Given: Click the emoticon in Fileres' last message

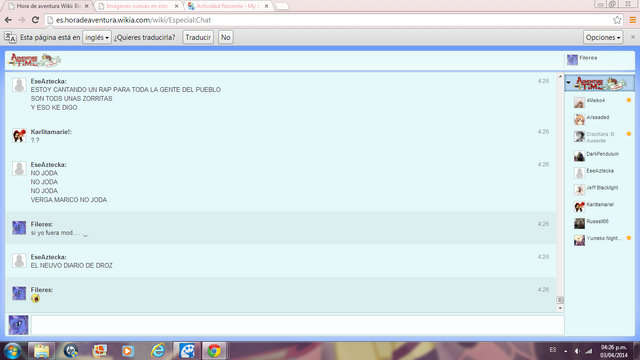Looking at the screenshot, I should [x=36, y=299].
